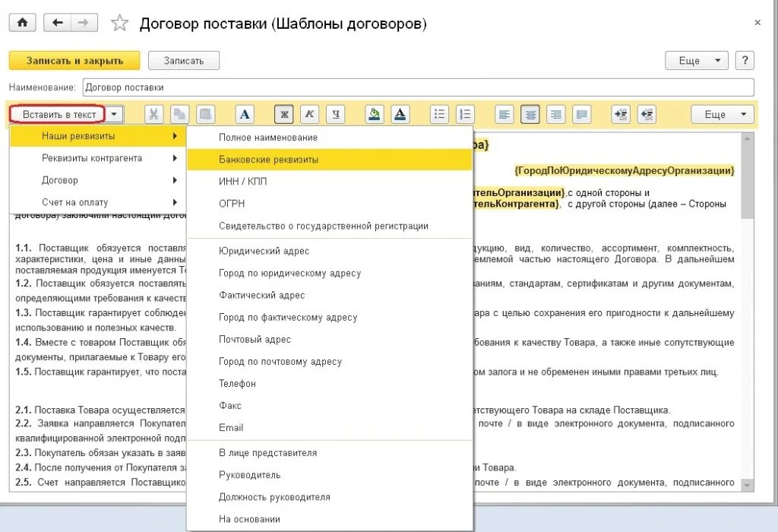Open the font settings icon
The height and width of the screenshot is (532, 778).
pos(245,115)
